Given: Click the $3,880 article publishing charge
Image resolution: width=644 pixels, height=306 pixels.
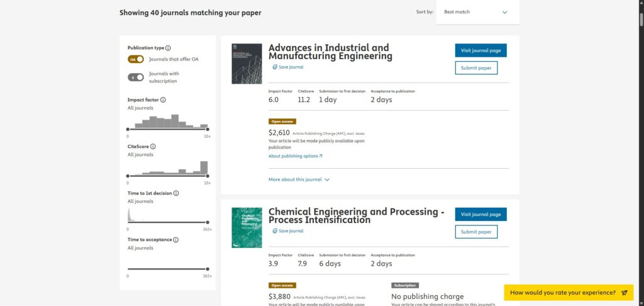Looking at the screenshot, I should tap(279, 297).
